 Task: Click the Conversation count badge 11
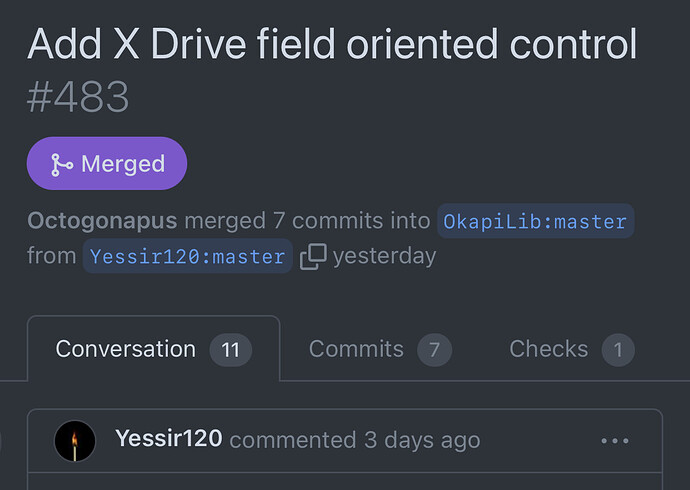coord(231,350)
